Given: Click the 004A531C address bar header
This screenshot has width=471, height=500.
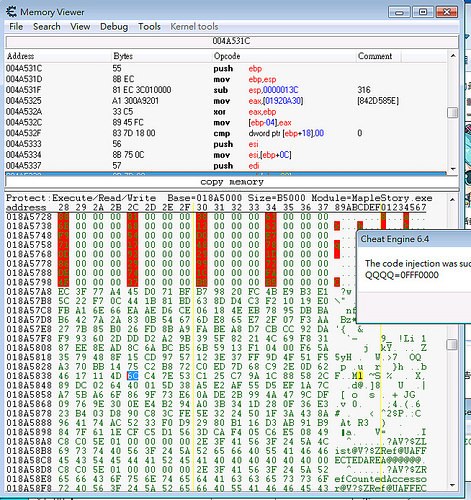Looking at the screenshot, I should (x=232, y=41).
